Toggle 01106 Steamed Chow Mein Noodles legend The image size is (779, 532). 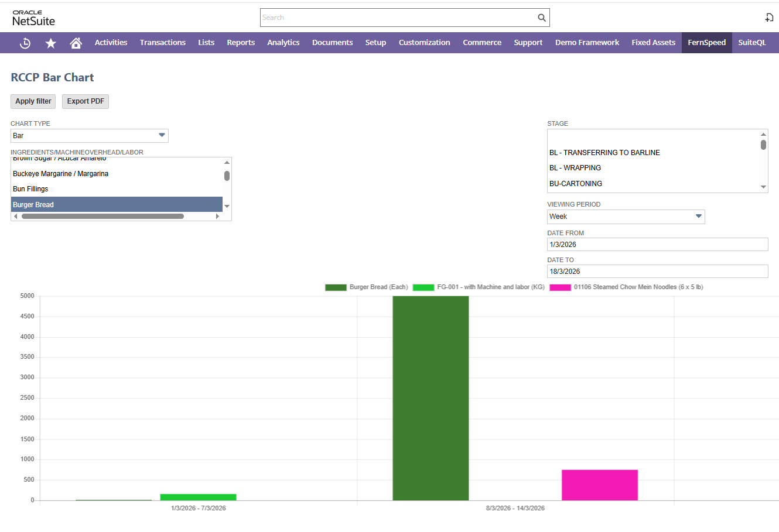click(626, 287)
